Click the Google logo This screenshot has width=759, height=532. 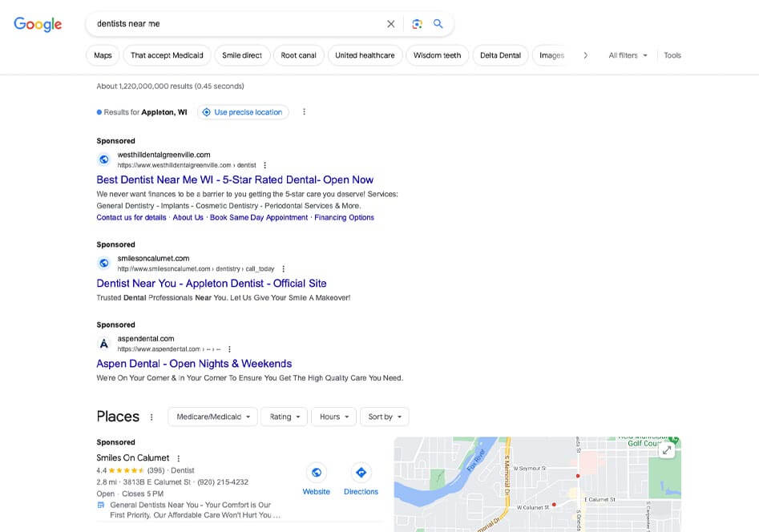point(38,24)
